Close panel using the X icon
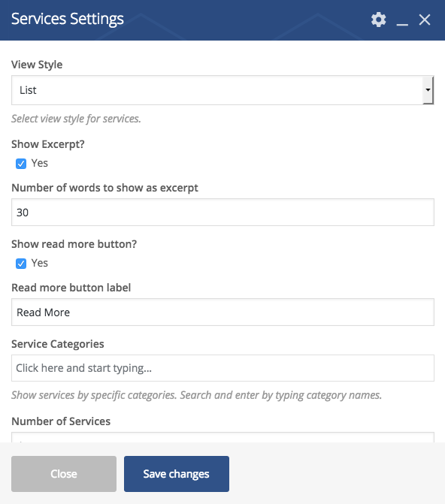The height and width of the screenshot is (504, 445). pyautogui.click(x=425, y=20)
